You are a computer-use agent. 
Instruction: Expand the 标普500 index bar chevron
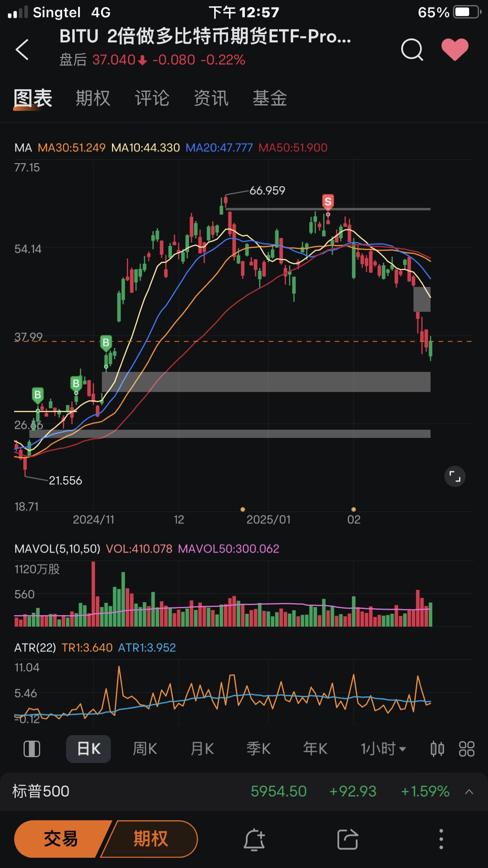click(469, 792)
